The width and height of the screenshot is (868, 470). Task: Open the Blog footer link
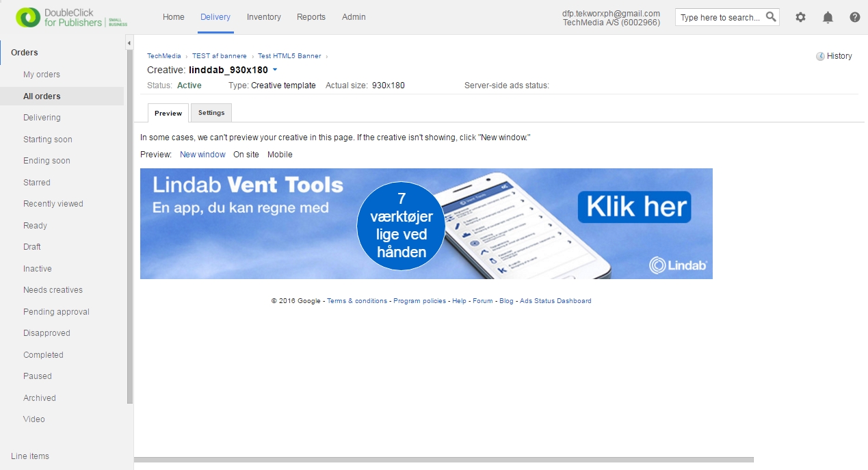pyautogui.click(x=506, y=301)
